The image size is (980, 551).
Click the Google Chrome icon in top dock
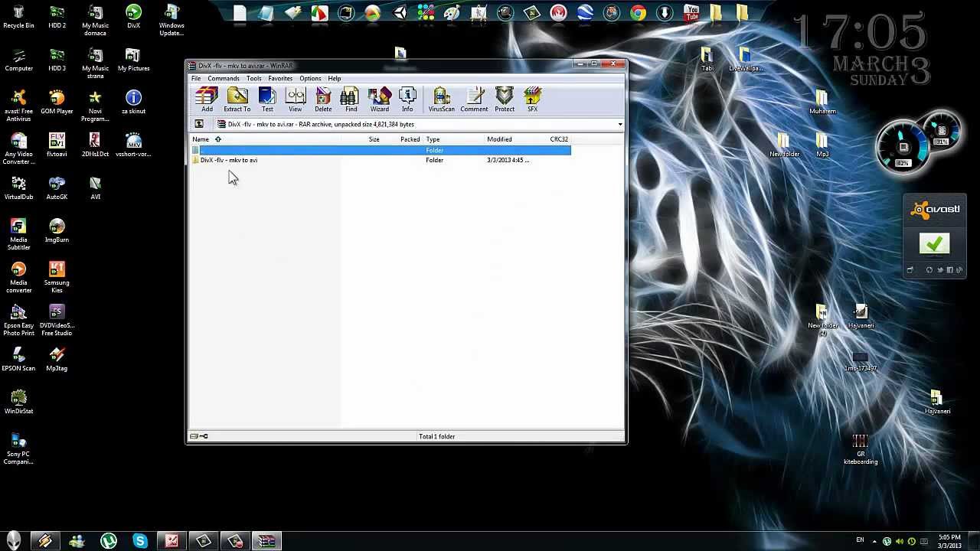point(638,13)
